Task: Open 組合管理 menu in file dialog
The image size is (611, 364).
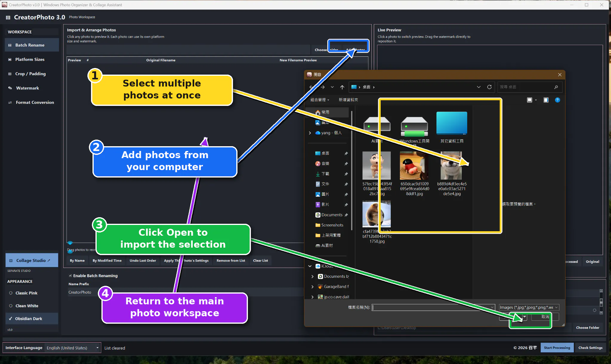Action: click(320, 100)
